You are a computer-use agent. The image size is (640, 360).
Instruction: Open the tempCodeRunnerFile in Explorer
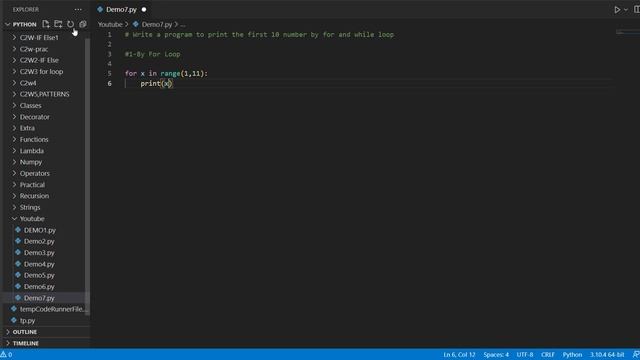[52, 309]
